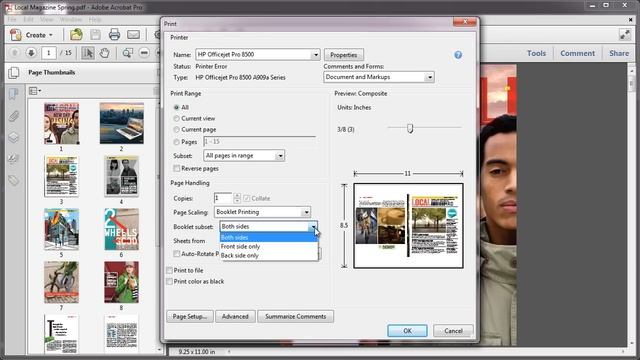Screen dimensions: 640x360
Task: Choose the Select tool cursor icon
Action: pos(88,53)
